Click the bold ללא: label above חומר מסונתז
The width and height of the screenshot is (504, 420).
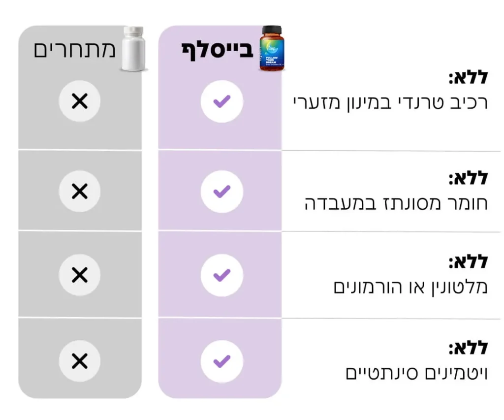468,178
